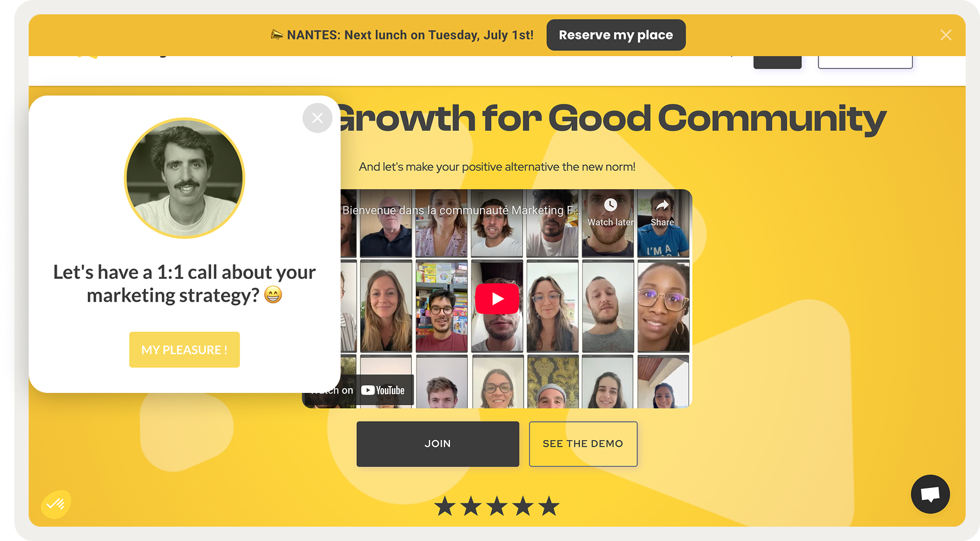The height and width of the screenshot is (541, 980).
Task: Click the outlined header button
Action: pos(865,62)
